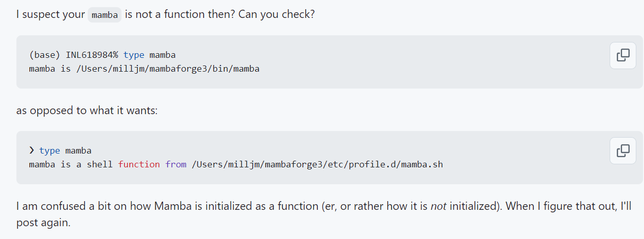644x239 pixels.
Task: Click the /Users/milljm/mambaforge3/bin/mamba path
Action: click(x=168, y=68)
